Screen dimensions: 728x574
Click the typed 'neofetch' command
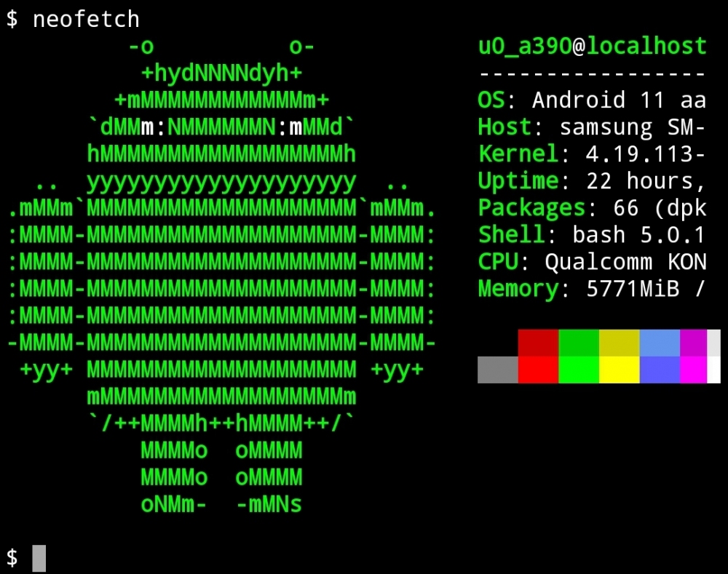(87, 20)
